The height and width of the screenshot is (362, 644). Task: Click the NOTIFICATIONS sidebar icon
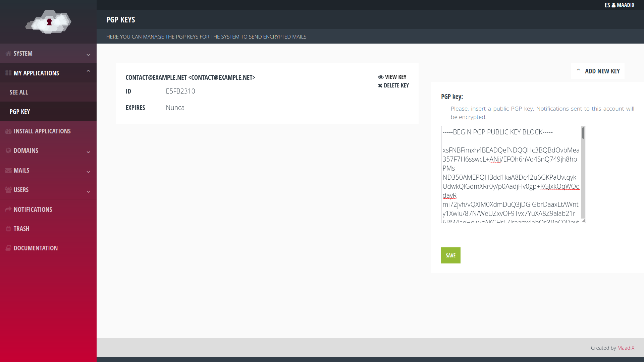8,209
